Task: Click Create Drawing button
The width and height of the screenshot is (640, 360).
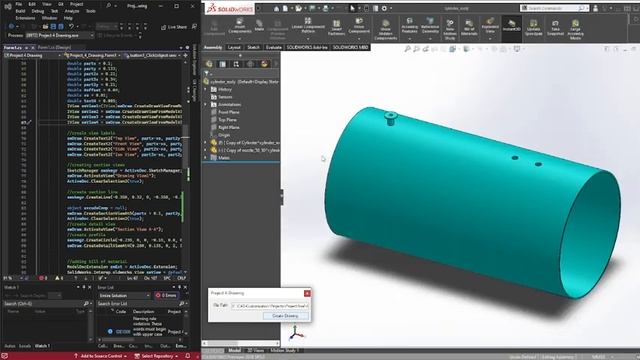Action: (x=285, y=316)
